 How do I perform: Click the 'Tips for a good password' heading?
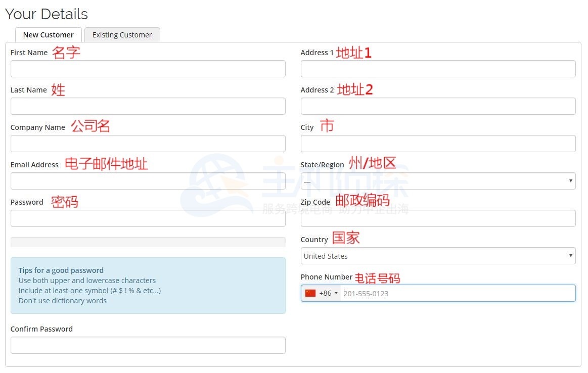[61, 270]
